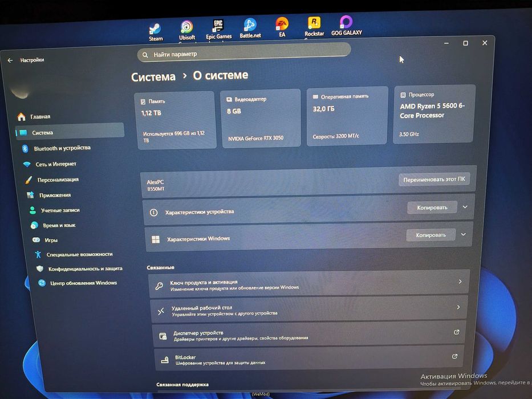Open the Процессор card
The image size is (532, 399).
pyautogui.click(x=433, y=114)
